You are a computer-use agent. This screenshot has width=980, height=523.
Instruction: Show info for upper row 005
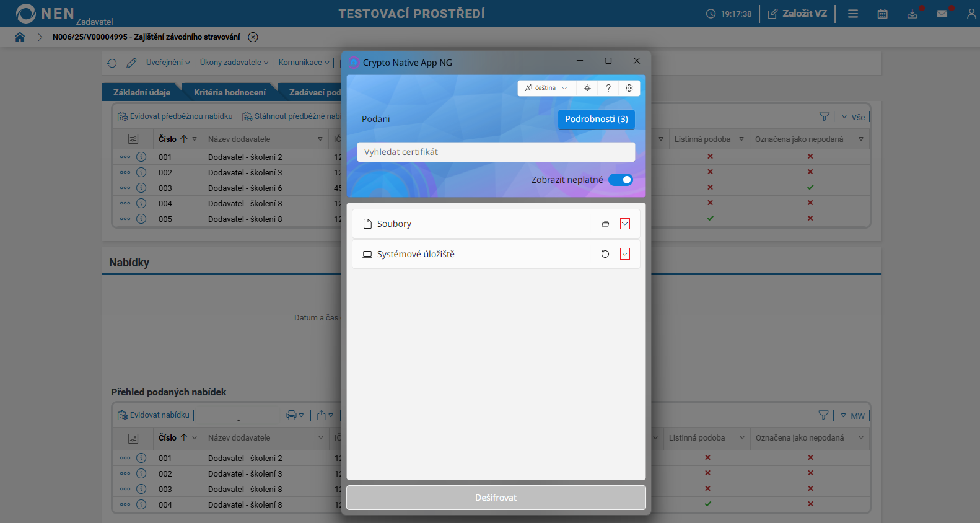click(141, 219)
